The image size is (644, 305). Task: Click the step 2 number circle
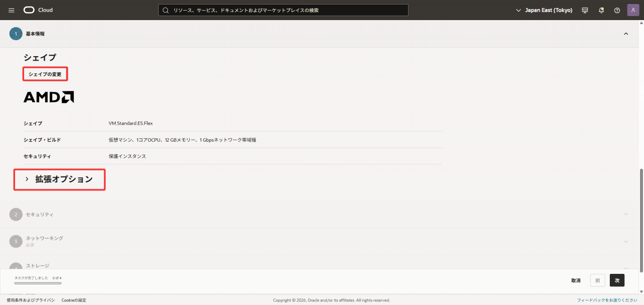[x=16, y=215]
